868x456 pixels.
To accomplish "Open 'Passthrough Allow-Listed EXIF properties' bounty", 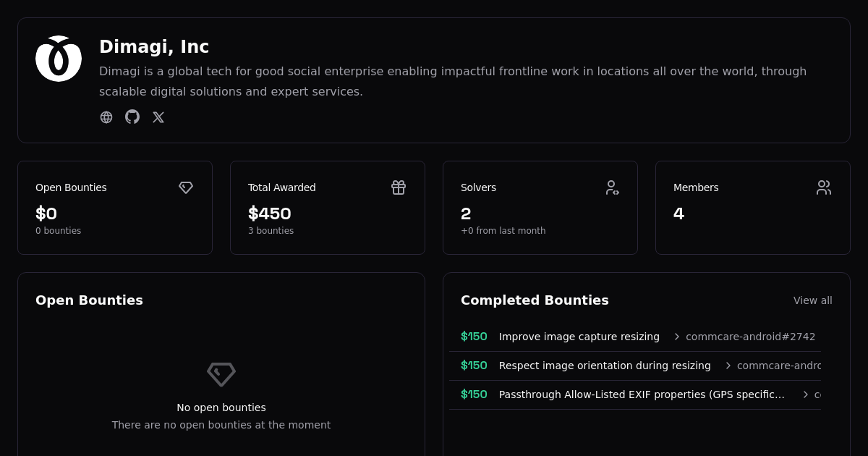I will point(641,394).
